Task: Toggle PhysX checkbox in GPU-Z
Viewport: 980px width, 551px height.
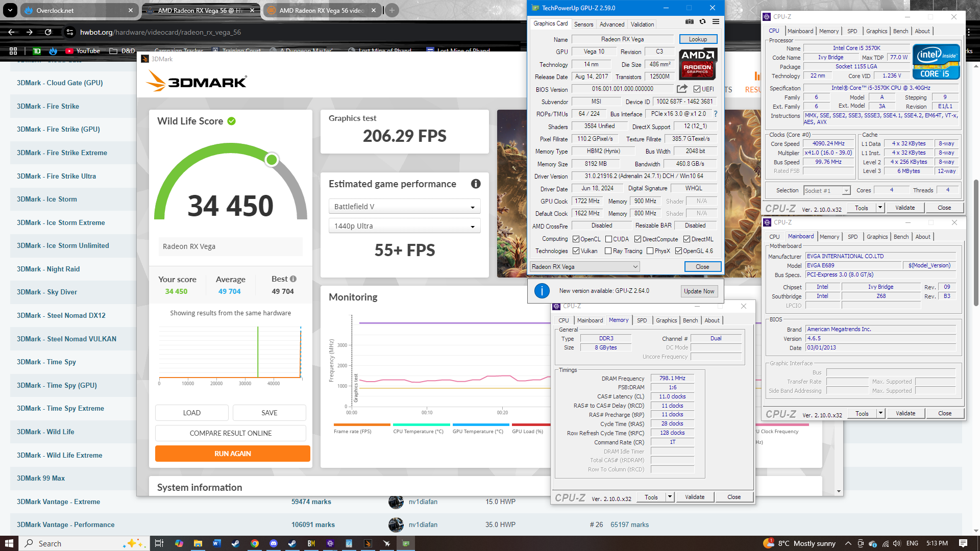Action: (650, 251)
